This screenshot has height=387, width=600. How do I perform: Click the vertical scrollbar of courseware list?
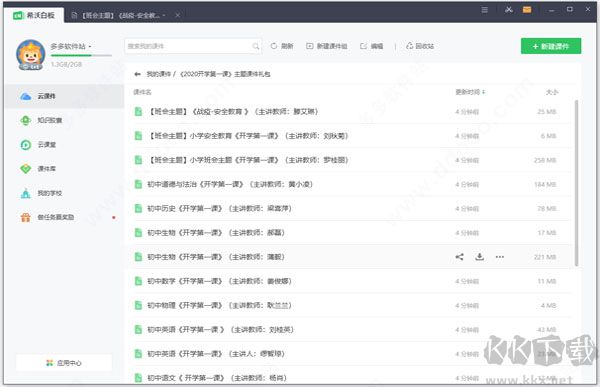576,183
